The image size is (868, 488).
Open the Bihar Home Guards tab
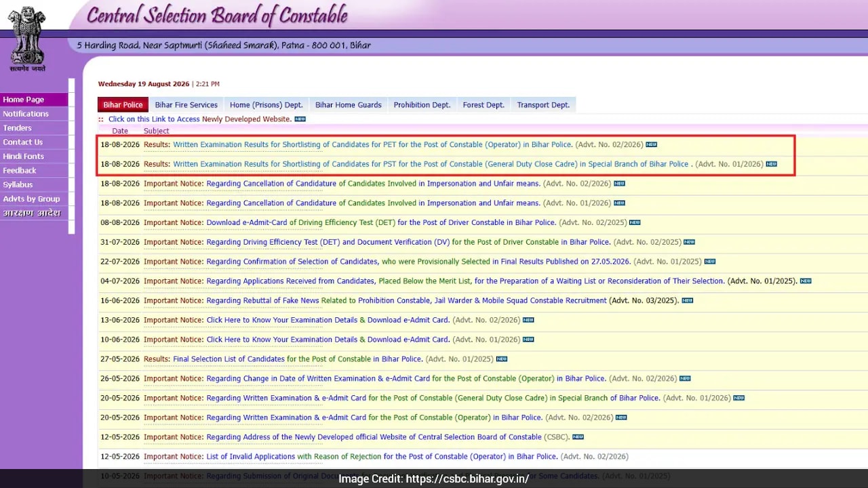(x=348, y=105)
